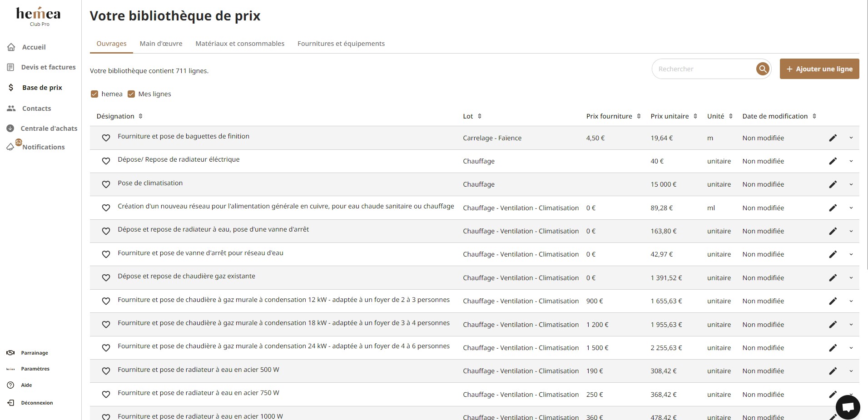
Task: Focus the Rechercher search field
Action: coord(703,69)
